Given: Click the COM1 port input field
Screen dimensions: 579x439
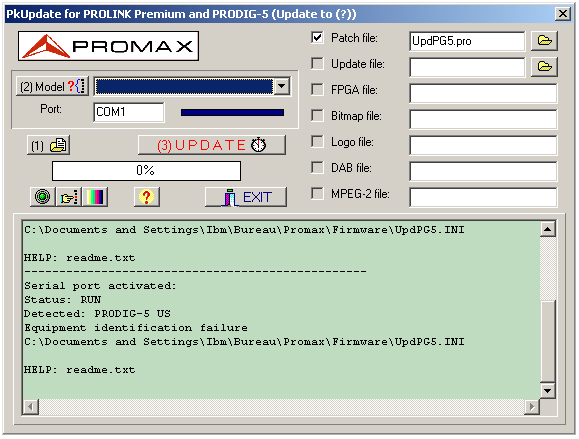Looking at the screenshot, I should point(129,112).
